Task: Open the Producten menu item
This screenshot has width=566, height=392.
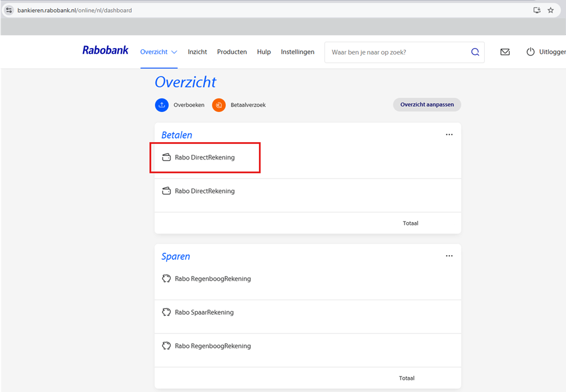Action: click(232, 52)
